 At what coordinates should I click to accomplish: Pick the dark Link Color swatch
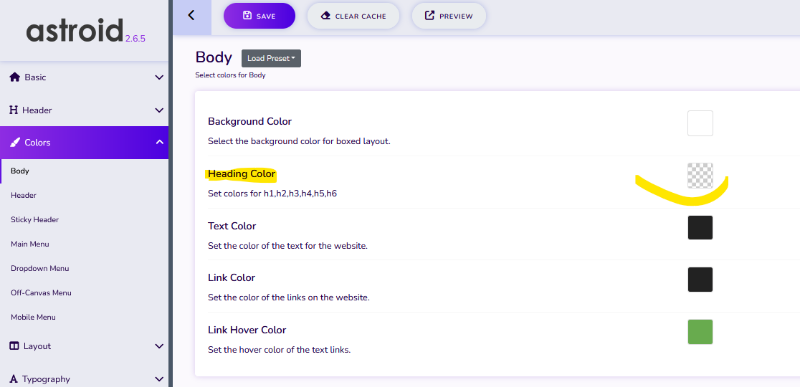coord(700,279)
